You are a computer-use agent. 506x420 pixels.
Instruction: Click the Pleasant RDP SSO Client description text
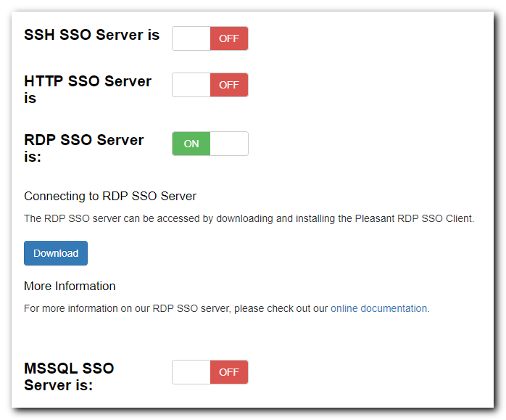[x=249, y=218]
